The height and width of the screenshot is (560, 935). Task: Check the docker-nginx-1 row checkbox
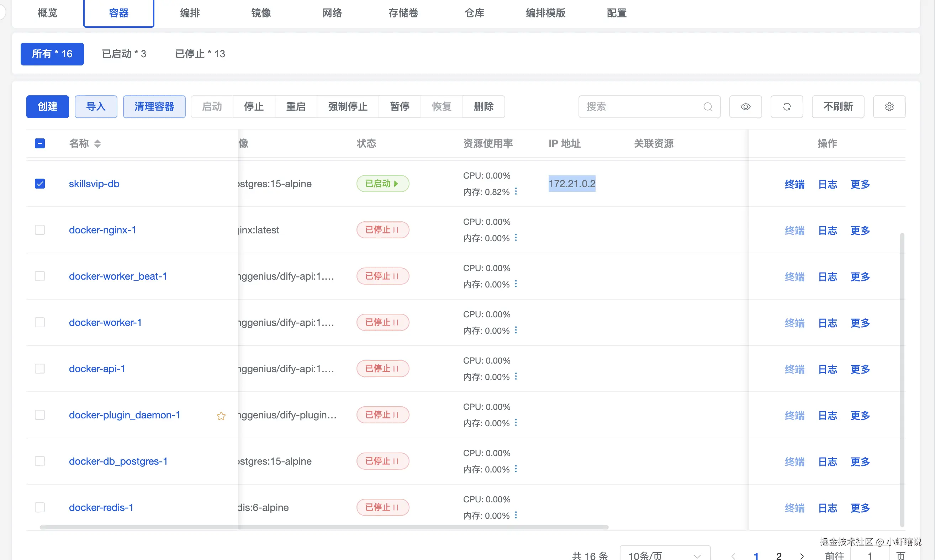pos(39,230)
